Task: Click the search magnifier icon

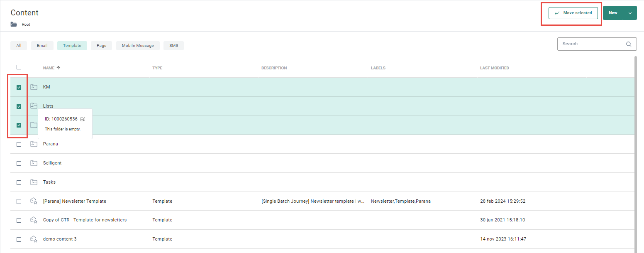Action: coord(629,44)
